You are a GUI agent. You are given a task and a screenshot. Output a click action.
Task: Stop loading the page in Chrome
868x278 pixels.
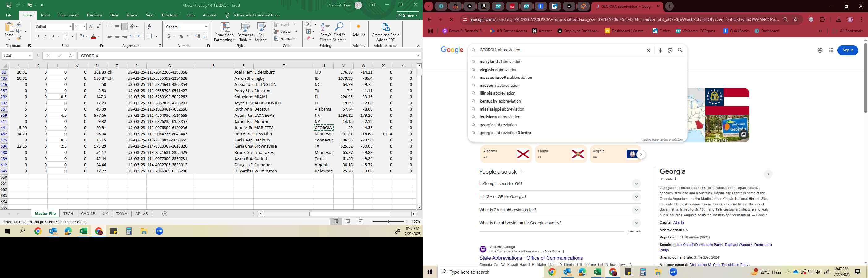pyautogui.click(x=452, y=19)
